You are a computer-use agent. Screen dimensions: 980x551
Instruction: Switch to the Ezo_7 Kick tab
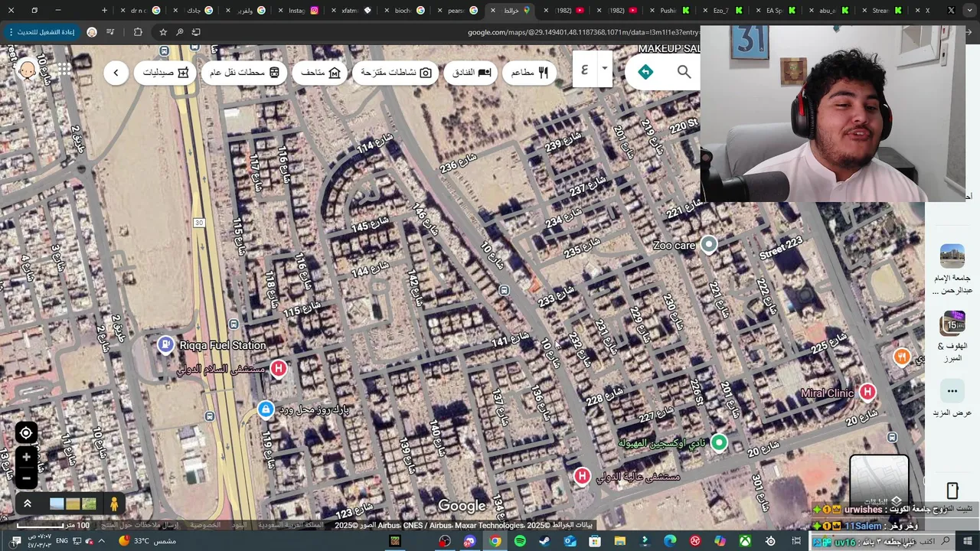720,11
